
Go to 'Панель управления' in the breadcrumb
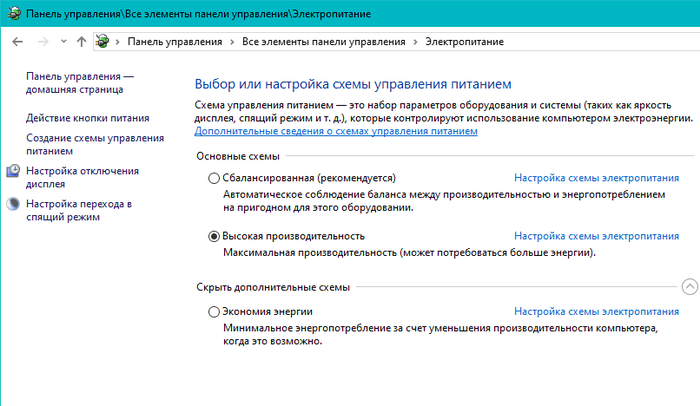tap(175, 41)
